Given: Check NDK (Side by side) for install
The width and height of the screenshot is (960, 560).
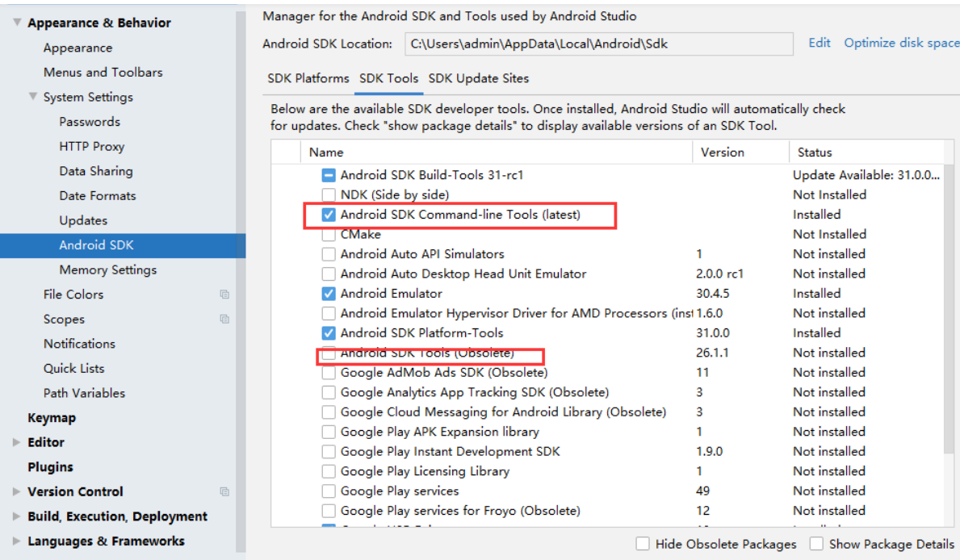Looking at the screenshot, I should click(x=329, y=194).
